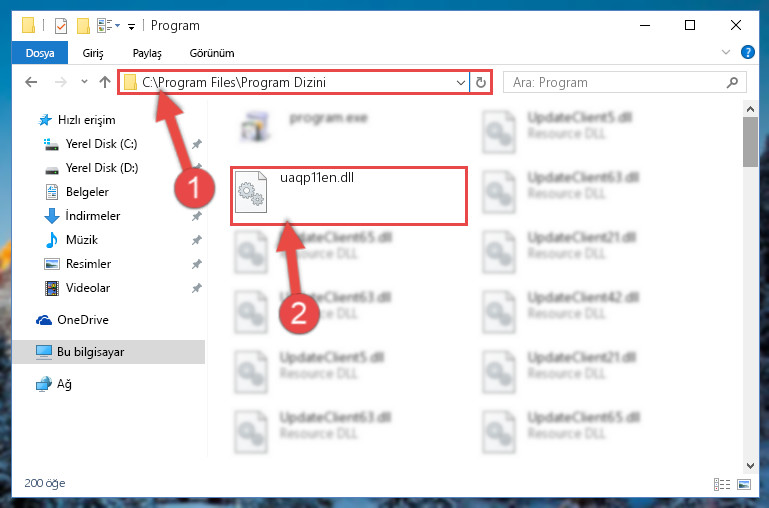
Task: Switch to details view in status bar
Action: tap(722, 484)
